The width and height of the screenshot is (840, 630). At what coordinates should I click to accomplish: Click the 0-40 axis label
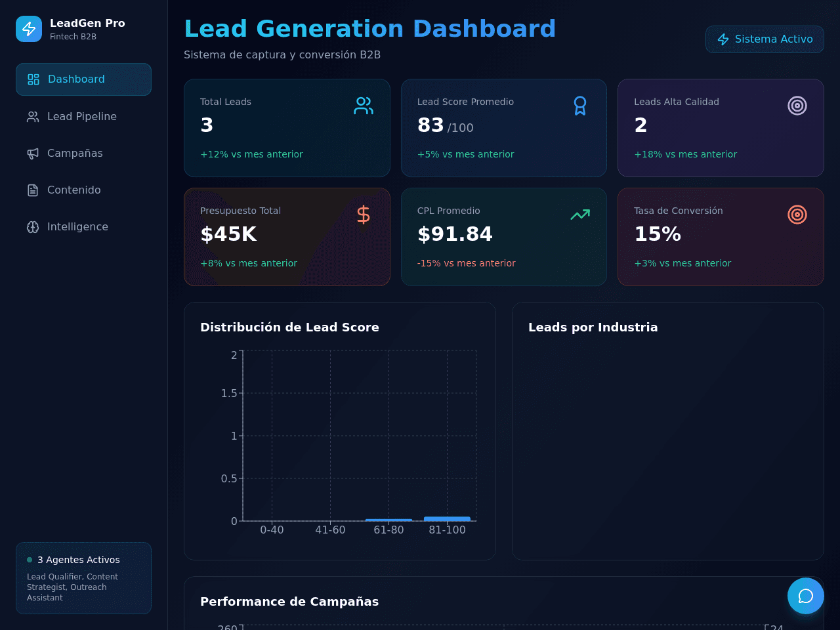click(x=272, y=530)
